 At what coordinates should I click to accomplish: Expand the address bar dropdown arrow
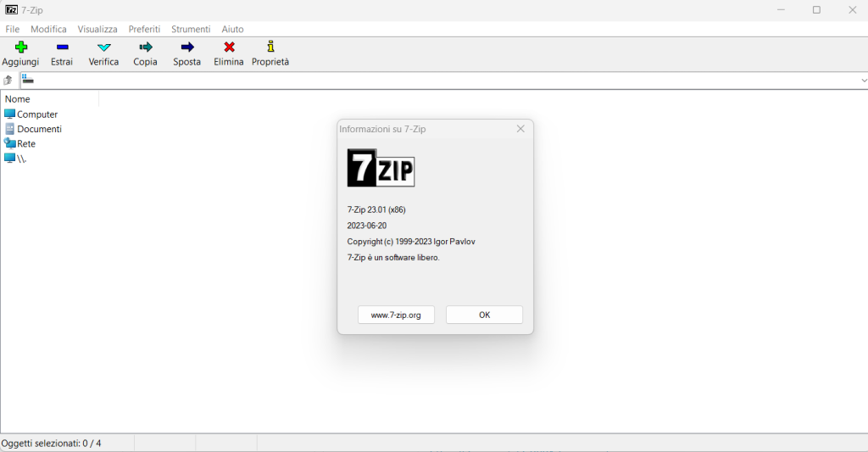864,81
